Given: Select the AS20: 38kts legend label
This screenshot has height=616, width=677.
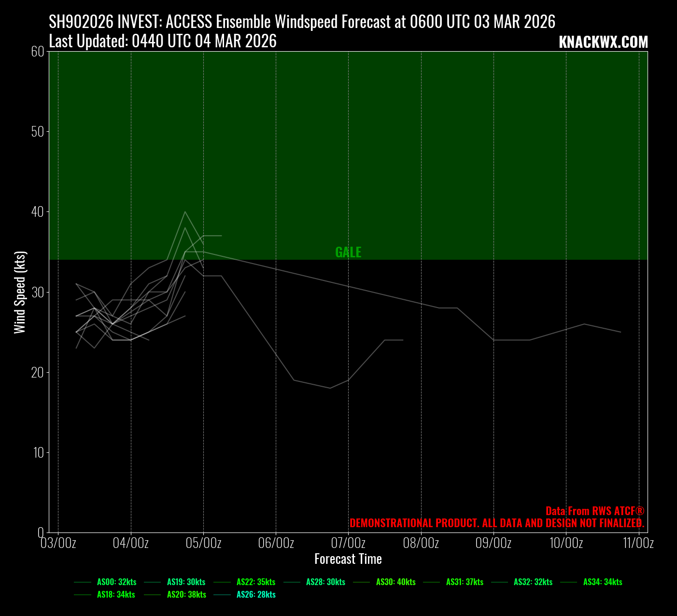Looking at the screenshot, I should [186, 595].
